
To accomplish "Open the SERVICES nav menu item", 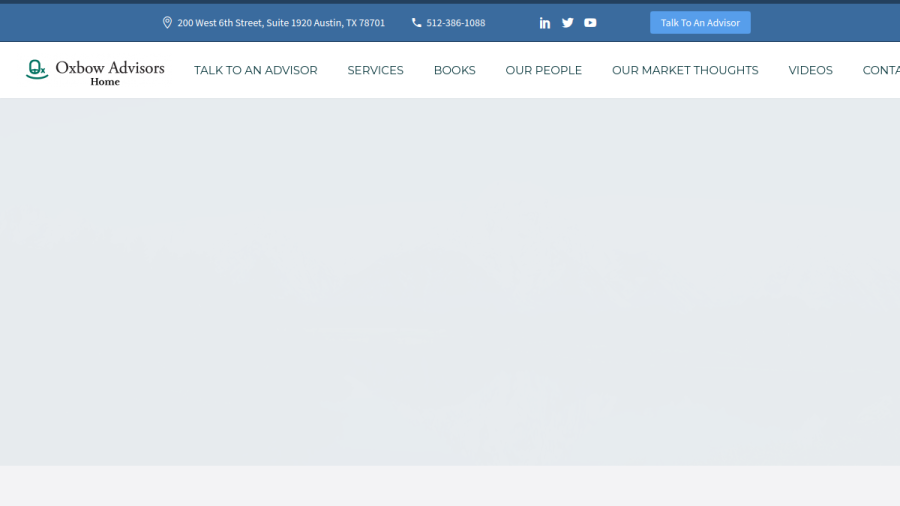I will [375, 70].
